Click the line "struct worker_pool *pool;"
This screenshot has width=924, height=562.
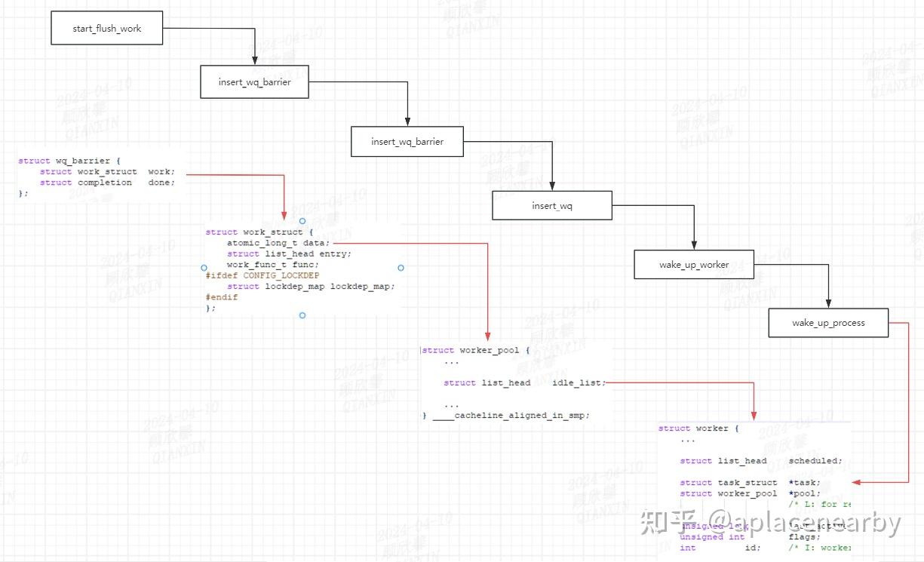coord(751,493)
